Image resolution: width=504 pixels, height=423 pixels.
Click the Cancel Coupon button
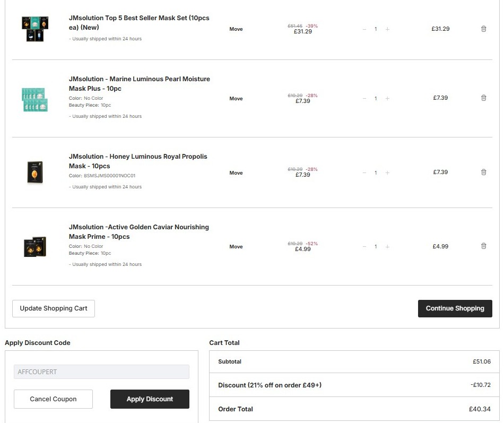(x=53, y=399)
